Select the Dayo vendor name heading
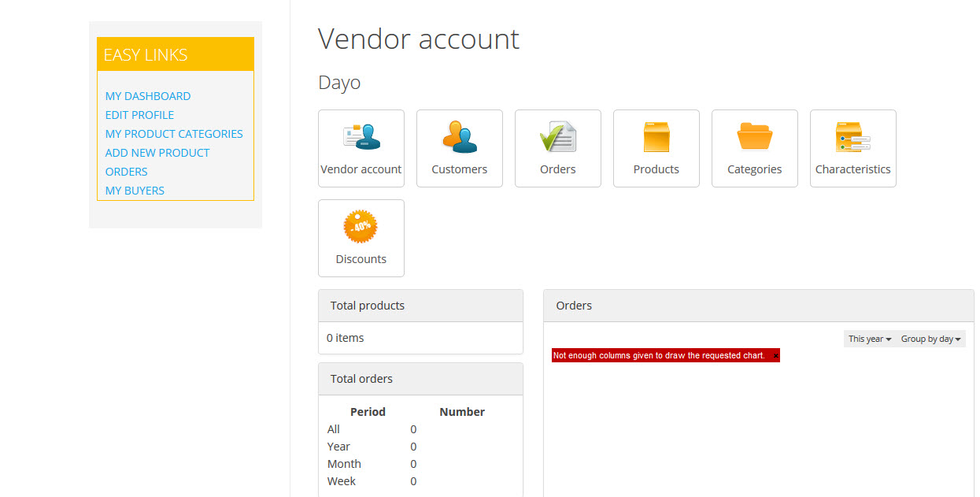Image resolution: width=980 pixels, height=497 pixels. pos(339,83)
